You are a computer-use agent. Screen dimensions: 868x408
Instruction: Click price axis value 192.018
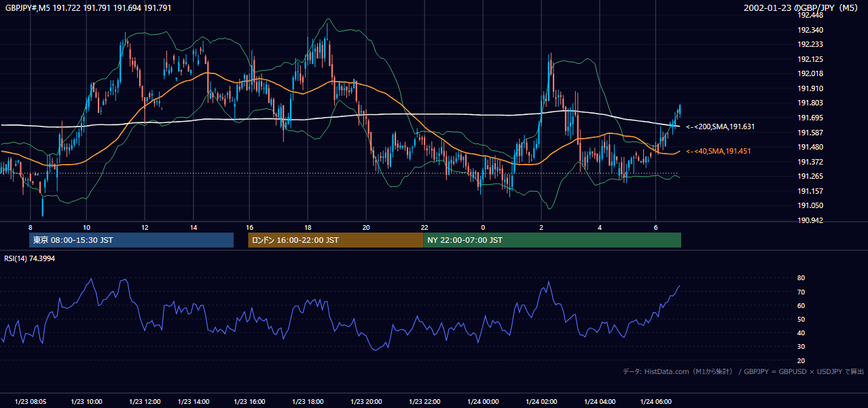810,73
